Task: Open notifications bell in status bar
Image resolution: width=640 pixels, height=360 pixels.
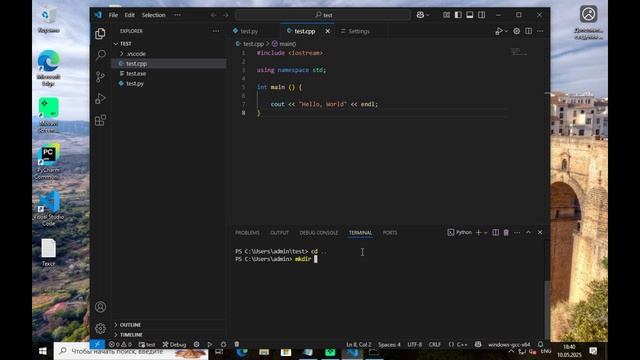Action: (540, 344)
